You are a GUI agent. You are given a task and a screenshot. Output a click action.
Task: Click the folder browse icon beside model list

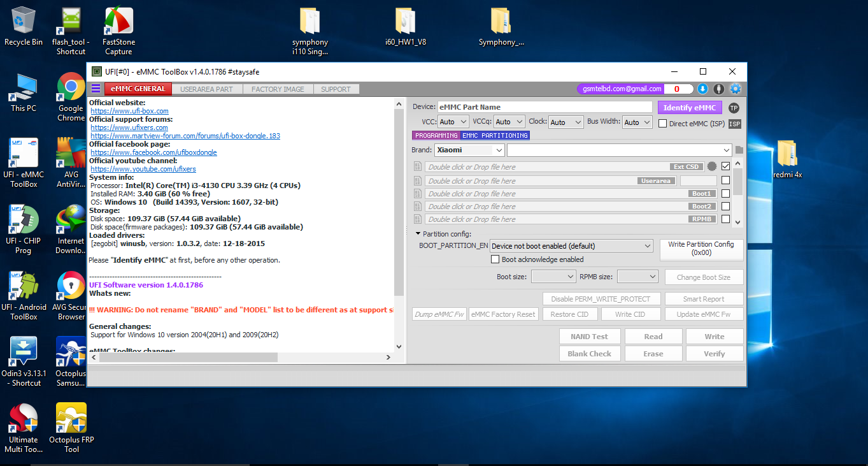pos(739,150)
